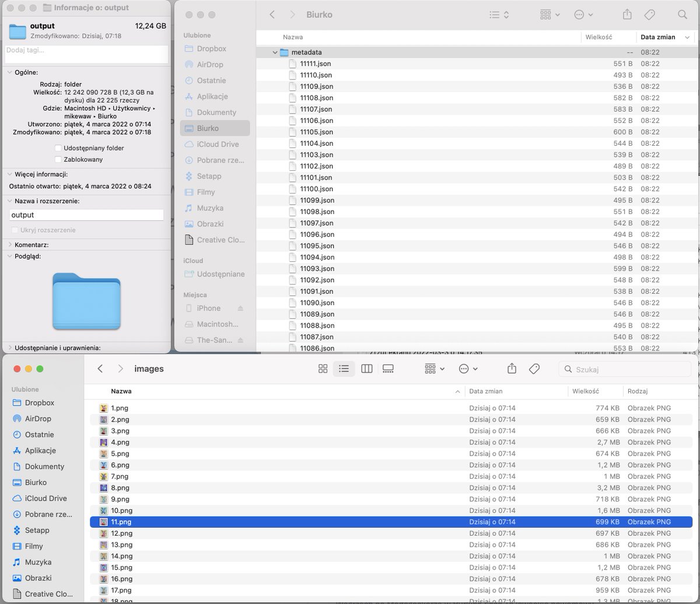The height and width of the screenshot is (604, 700).
Task: Open the list view options dropdown in Biurko window
Action: click(x=499, y=15)
